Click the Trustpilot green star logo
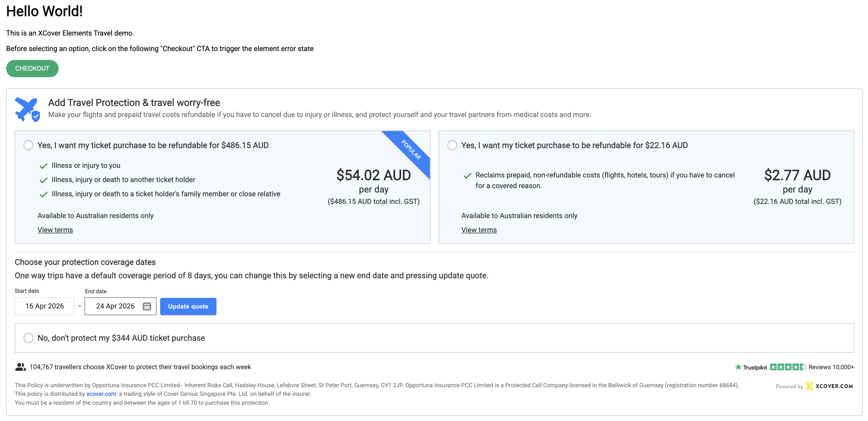This screenshot has width=868, height=421. pyautogui.click(x=738, y=367)
